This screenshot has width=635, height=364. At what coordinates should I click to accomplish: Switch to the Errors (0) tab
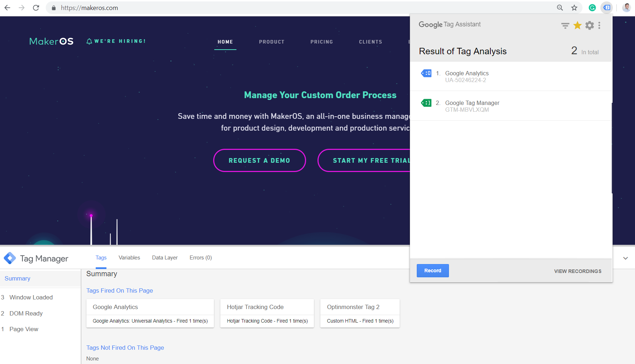tap(201, 258)
